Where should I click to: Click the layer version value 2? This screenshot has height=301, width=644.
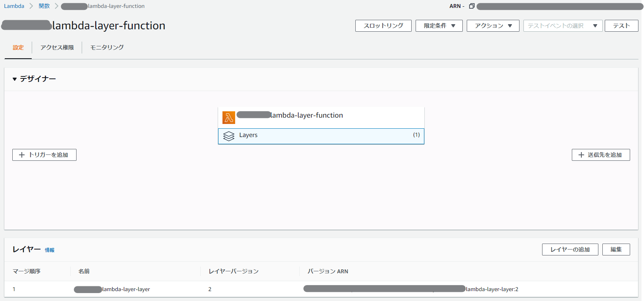click(x=210, y=289)
